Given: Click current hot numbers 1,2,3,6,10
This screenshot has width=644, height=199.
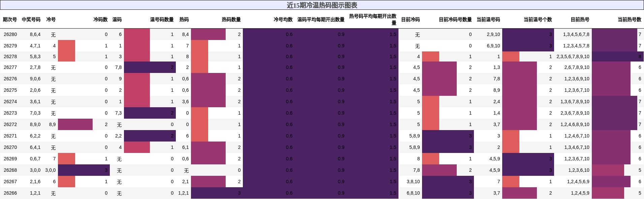Looking at the screenshot, I should point(579,170).
